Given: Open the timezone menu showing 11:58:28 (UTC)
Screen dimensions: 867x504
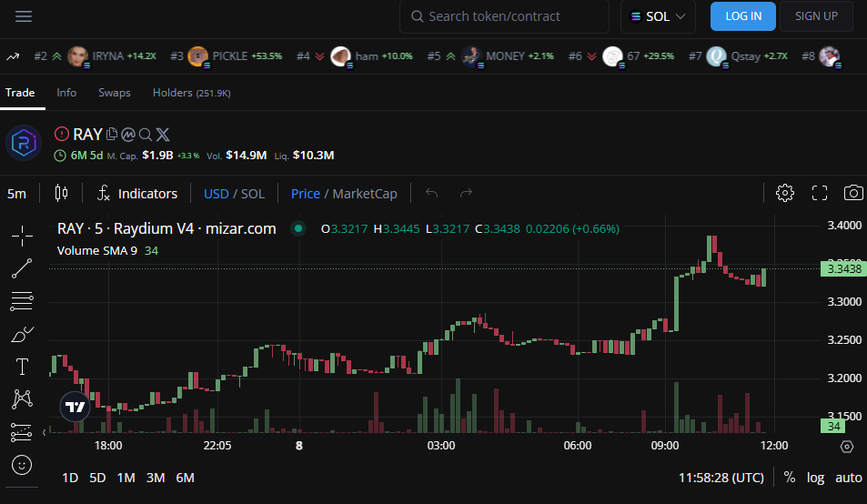Looking at the screenshot, I should [x=721, y=478].
